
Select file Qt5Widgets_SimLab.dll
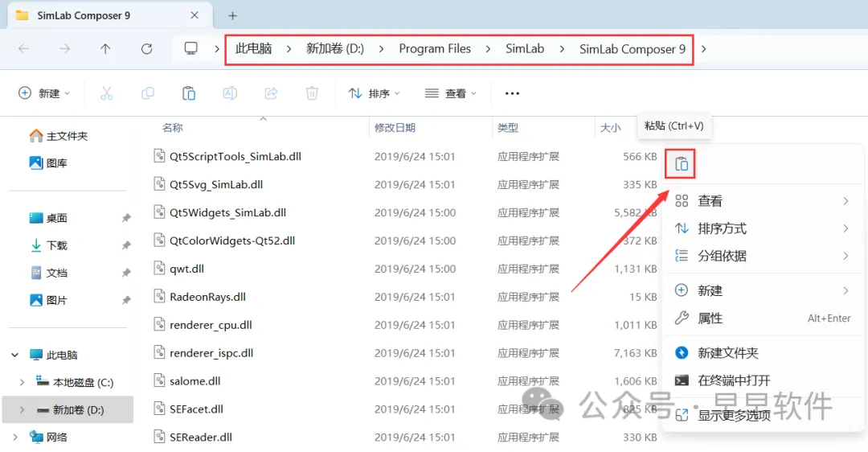coord(227,212)
